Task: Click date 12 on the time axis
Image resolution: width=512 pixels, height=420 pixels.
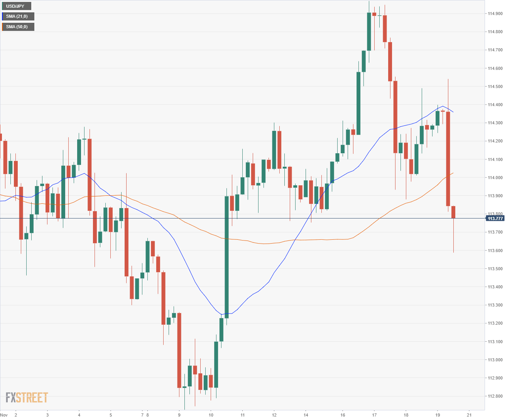Action: tap(274, 415)
